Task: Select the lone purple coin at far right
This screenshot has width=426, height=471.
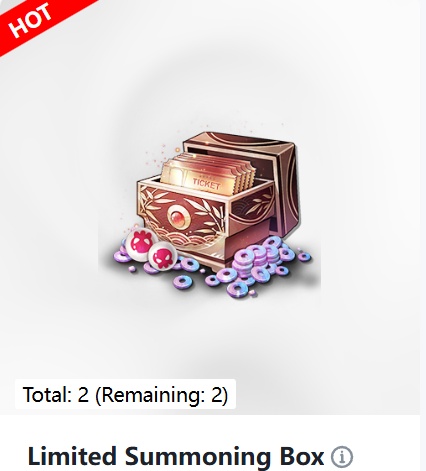Action: point(304,256)
